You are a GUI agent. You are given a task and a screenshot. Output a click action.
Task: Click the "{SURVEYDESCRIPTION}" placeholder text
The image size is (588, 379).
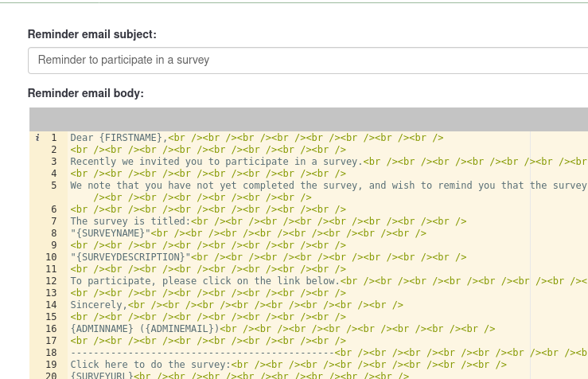130,257
